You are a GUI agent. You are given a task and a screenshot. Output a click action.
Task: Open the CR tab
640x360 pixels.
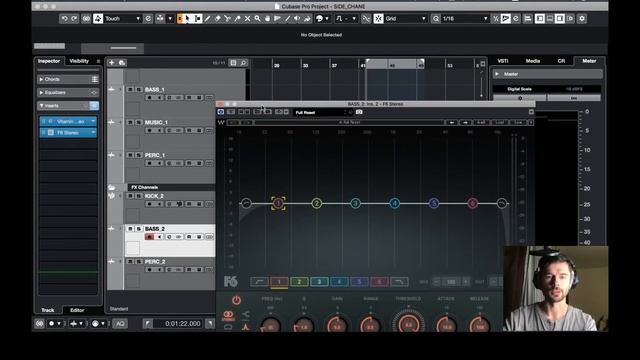click(x=561, y=61)
